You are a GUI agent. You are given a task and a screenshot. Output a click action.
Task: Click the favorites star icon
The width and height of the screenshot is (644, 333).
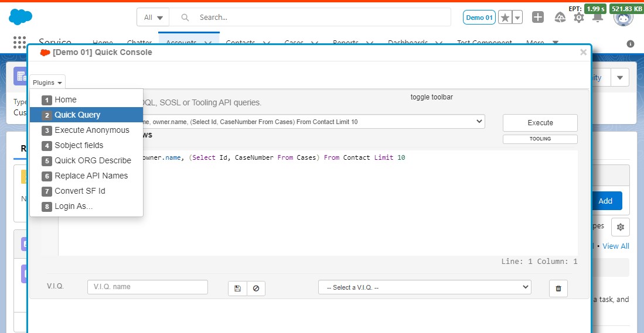tap(505, 17)
